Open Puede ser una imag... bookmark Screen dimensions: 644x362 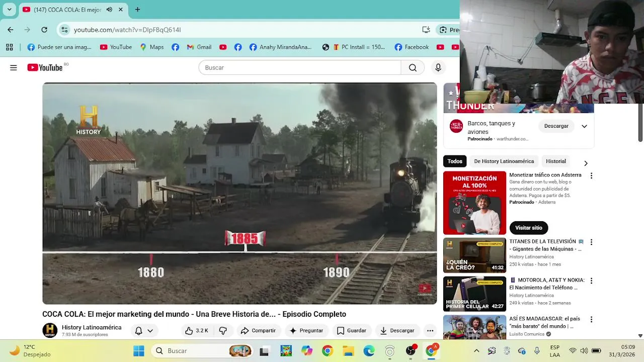59,47
